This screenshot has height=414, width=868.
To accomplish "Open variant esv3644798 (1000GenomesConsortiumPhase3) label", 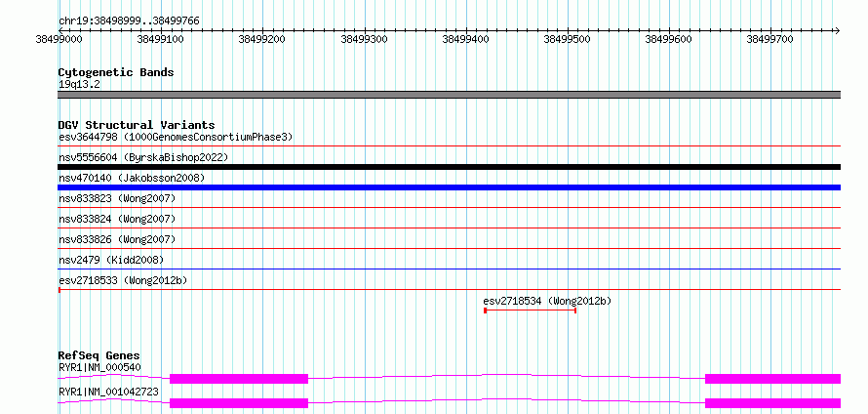I will 176,137.
